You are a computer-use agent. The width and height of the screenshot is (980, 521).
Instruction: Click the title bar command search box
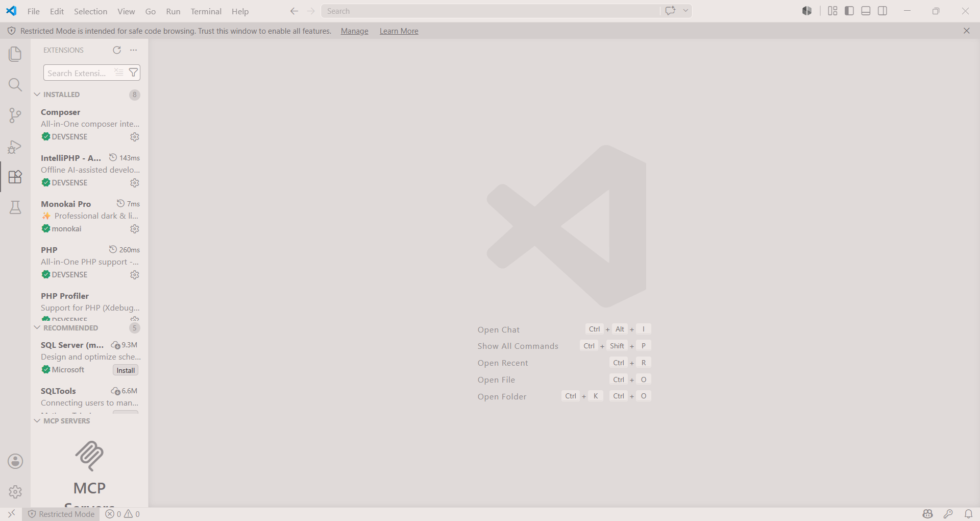tap(491, 11)
